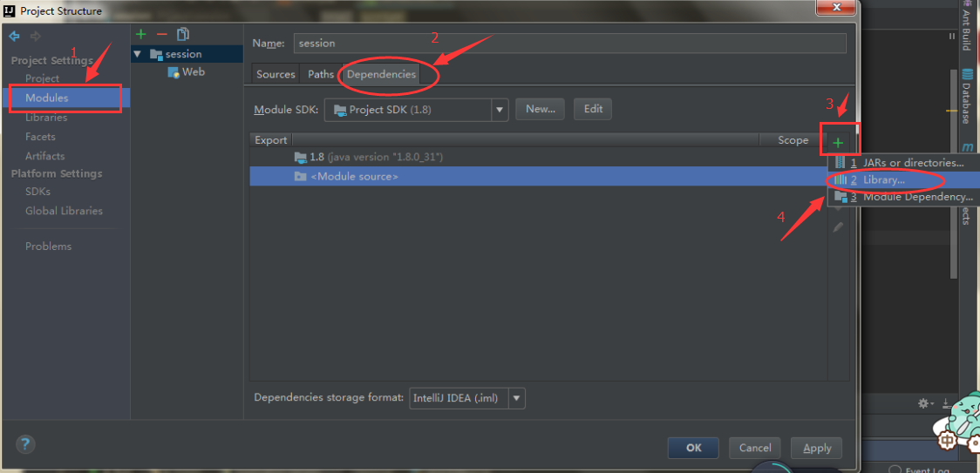Click the edit dependency pencil icon
980x473 pixels.
tap(838, 227)
